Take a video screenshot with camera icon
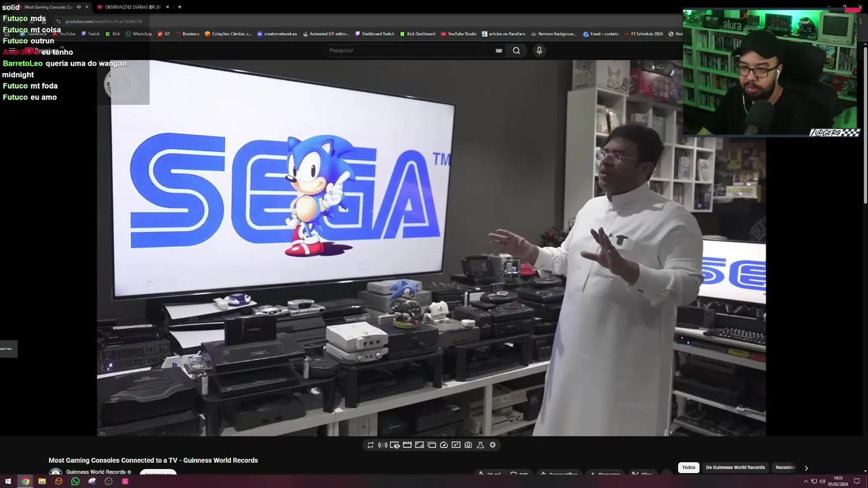 (468, 445)
